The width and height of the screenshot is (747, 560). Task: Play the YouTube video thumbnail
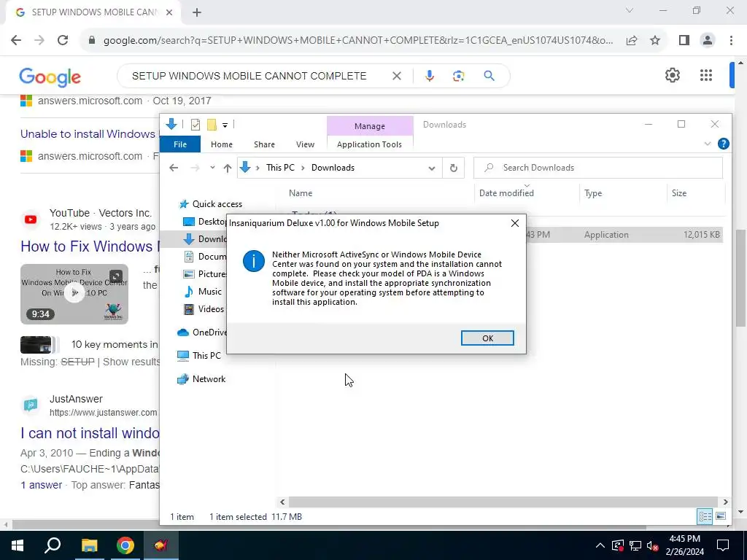[x=74, y=295]
